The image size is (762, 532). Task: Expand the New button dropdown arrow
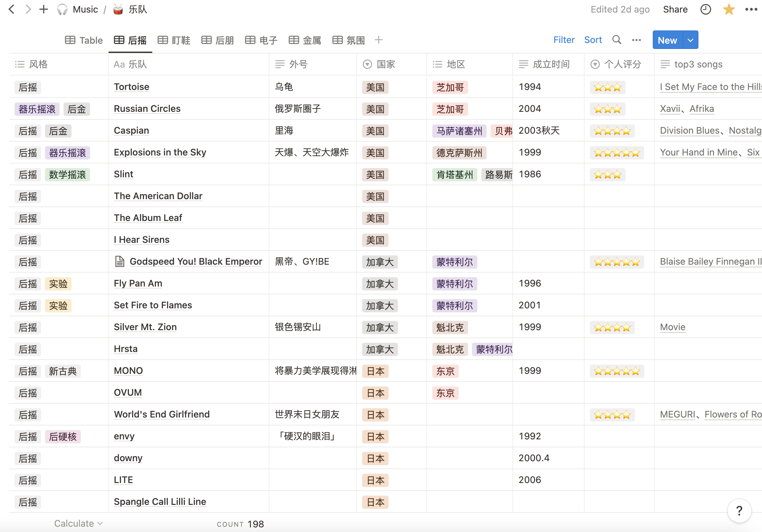pos(690,40)
